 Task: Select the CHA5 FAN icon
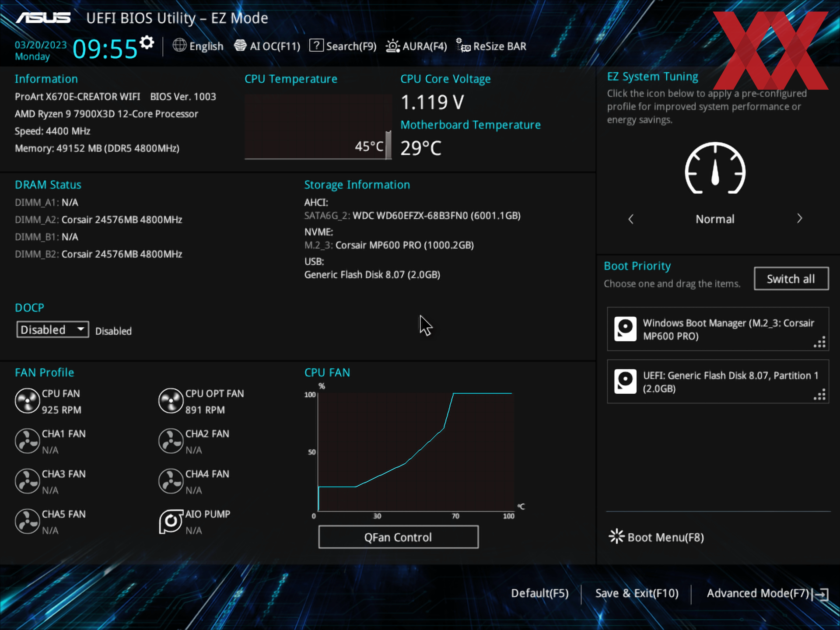pyautogui.click(x=28, y=521)
